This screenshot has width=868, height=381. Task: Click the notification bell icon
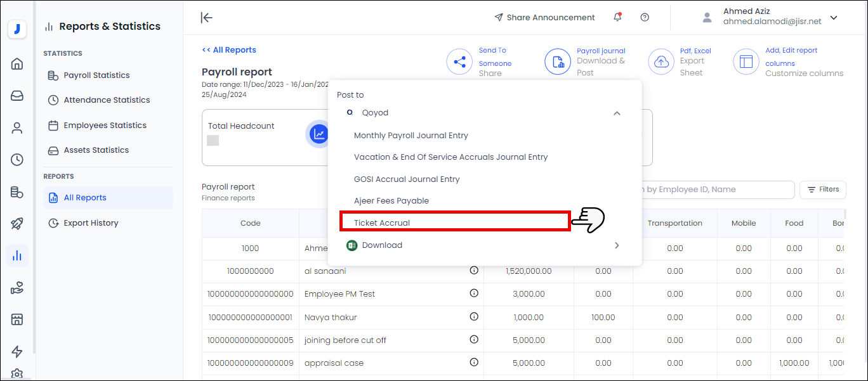click(x=617, y=18)
